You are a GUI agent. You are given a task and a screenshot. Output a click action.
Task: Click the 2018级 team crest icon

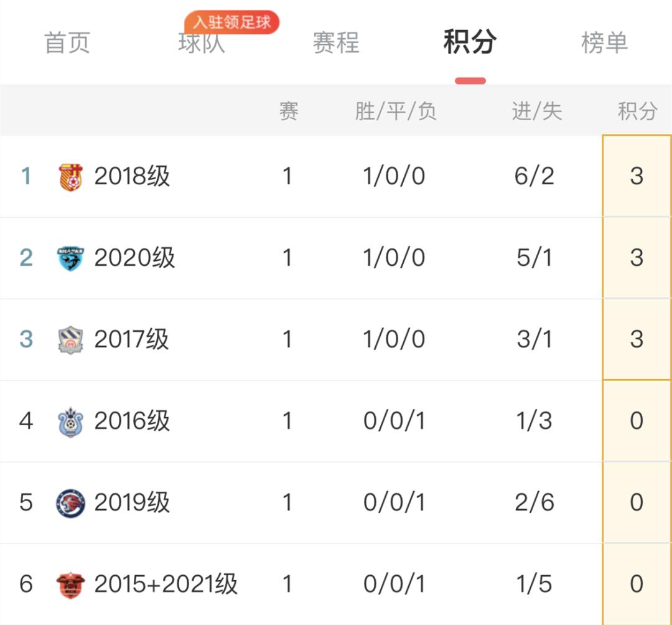(70, 176)
